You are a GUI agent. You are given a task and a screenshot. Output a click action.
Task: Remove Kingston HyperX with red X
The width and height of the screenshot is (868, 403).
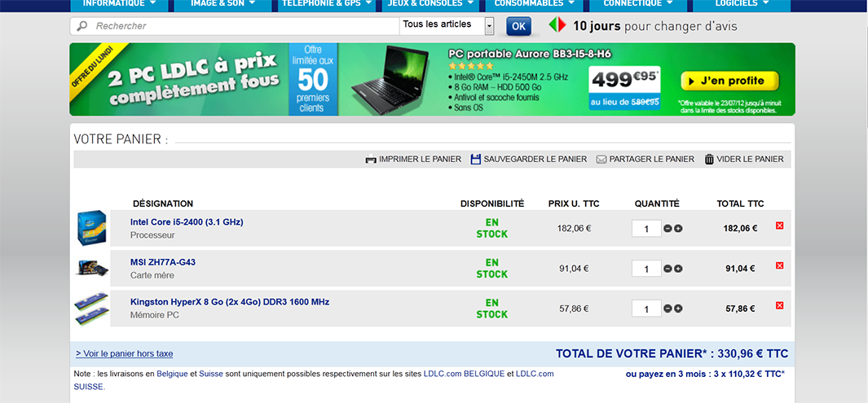pyautogui.click(x=779, y=305)
